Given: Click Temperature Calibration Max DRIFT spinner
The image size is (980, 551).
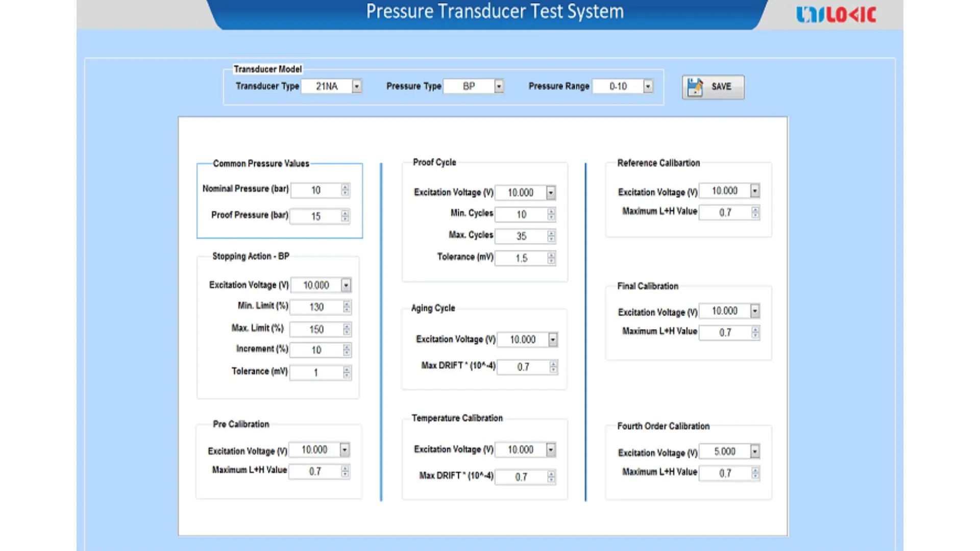Looking at the screenshot, I should (551, 477).
